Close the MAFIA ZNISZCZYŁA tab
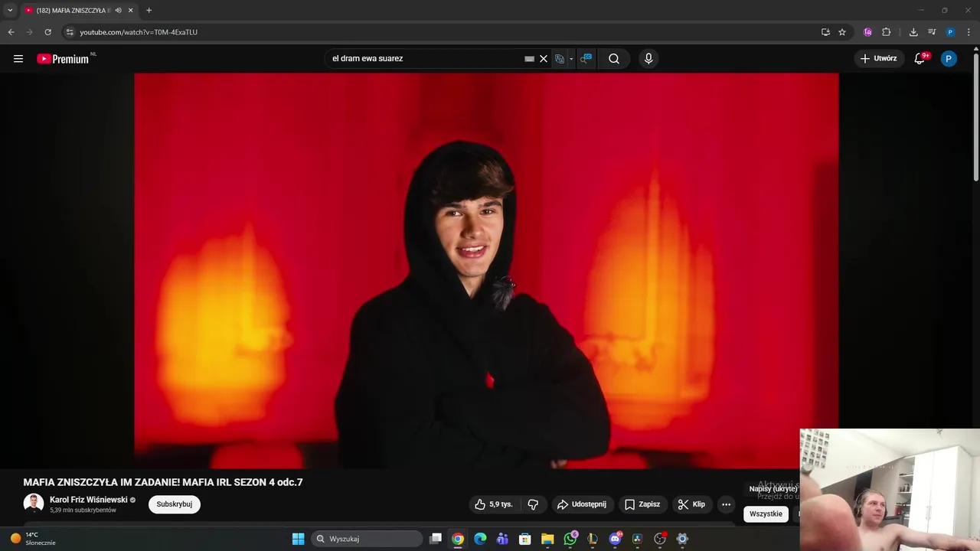 130,10
